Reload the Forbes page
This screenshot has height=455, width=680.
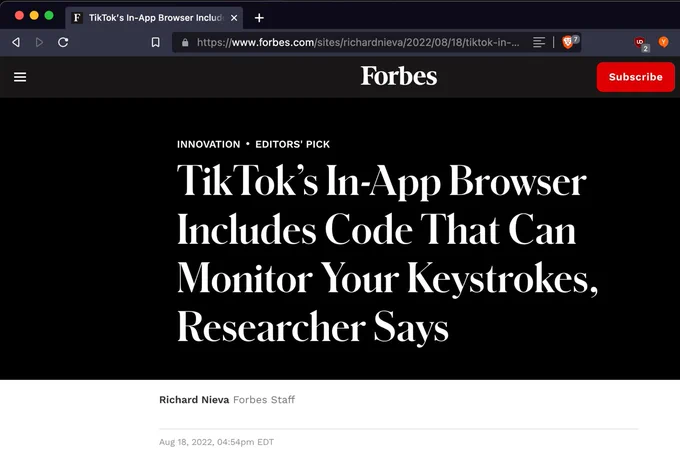click(x=63, y=42)
